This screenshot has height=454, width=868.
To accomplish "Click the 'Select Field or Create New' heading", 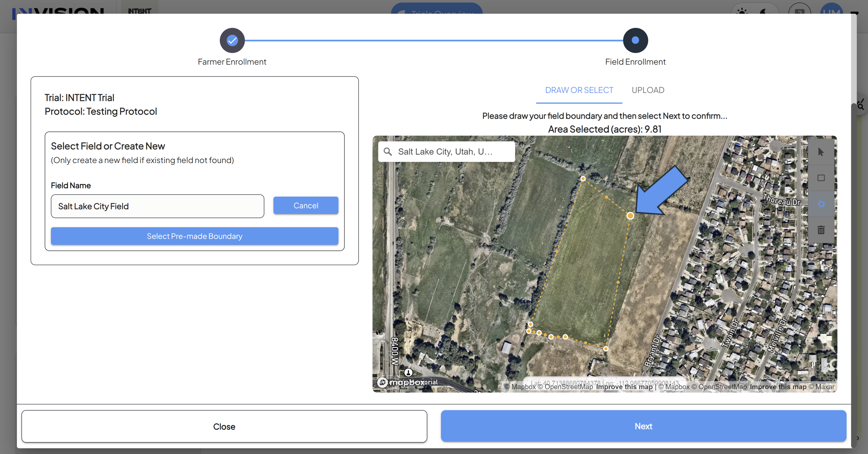I will pyautogui.click(x=108, y=146).
